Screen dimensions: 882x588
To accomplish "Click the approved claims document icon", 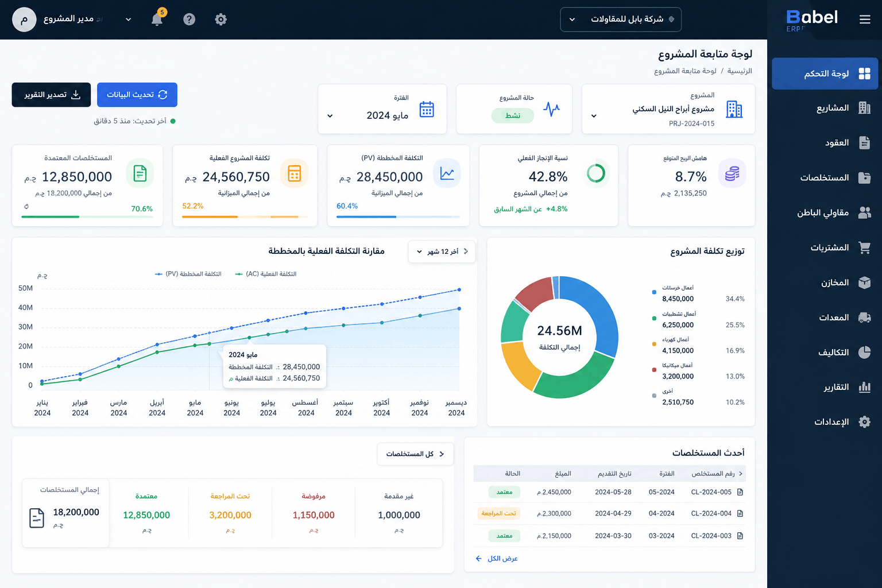I will [140, 173].
